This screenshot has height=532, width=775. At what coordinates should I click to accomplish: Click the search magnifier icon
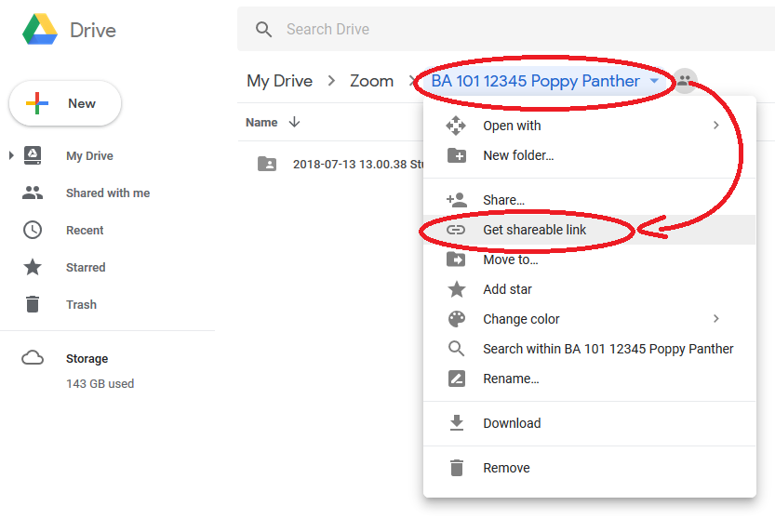[x=263, y=29]
